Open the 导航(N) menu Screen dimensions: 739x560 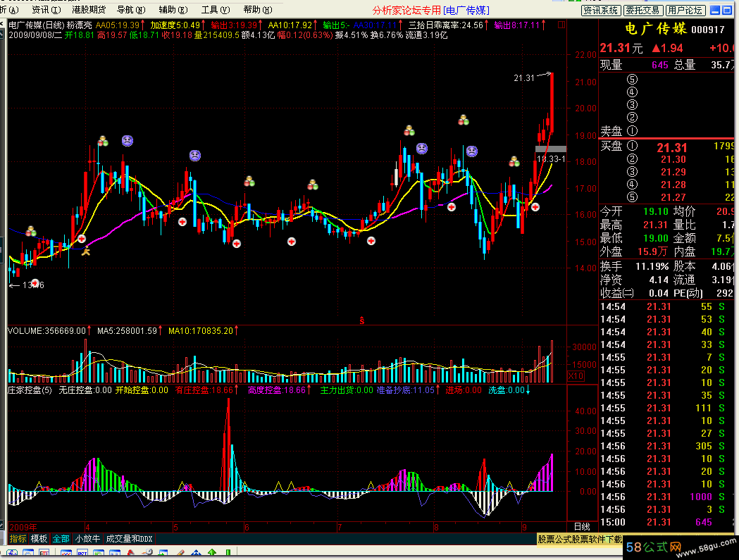pyautogui.click(x=131, y=9)
